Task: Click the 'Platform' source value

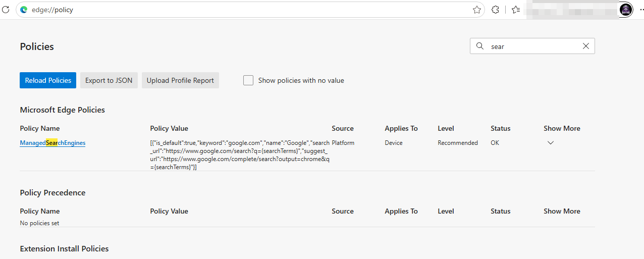Action: (343, 143)
